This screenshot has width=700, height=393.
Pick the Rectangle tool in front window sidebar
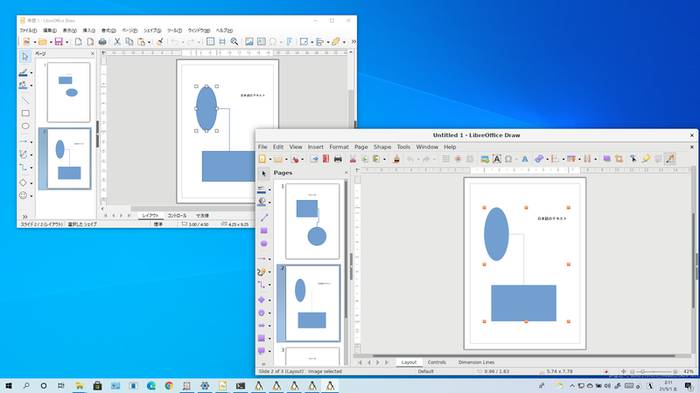(x=264, y=230)
